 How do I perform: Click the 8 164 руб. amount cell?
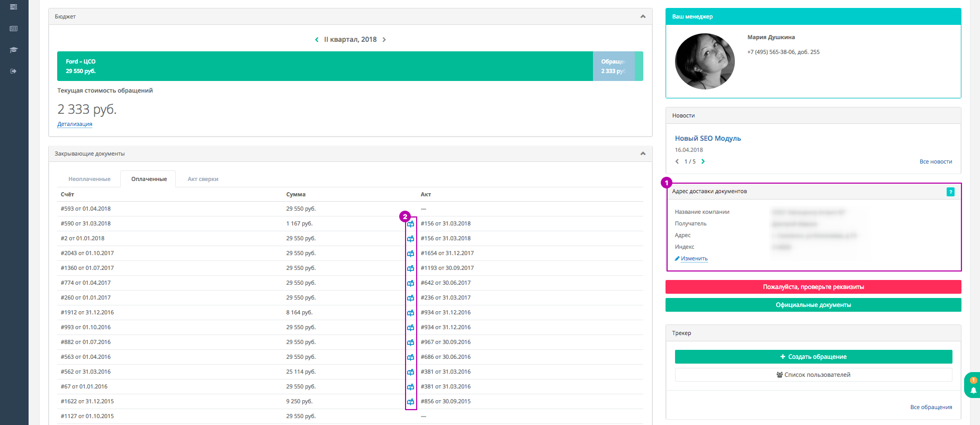(300, 312)
